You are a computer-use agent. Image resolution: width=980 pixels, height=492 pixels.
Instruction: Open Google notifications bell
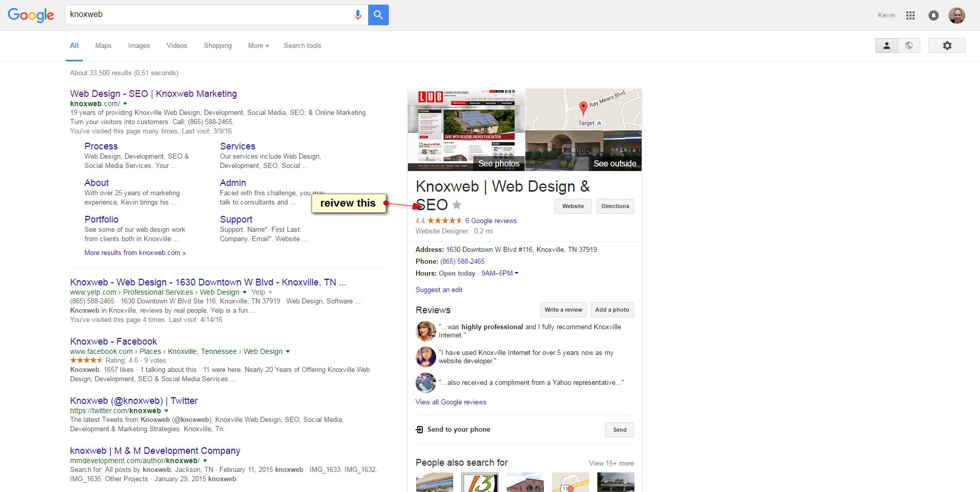pyautogui.click(x=933, y=15)
